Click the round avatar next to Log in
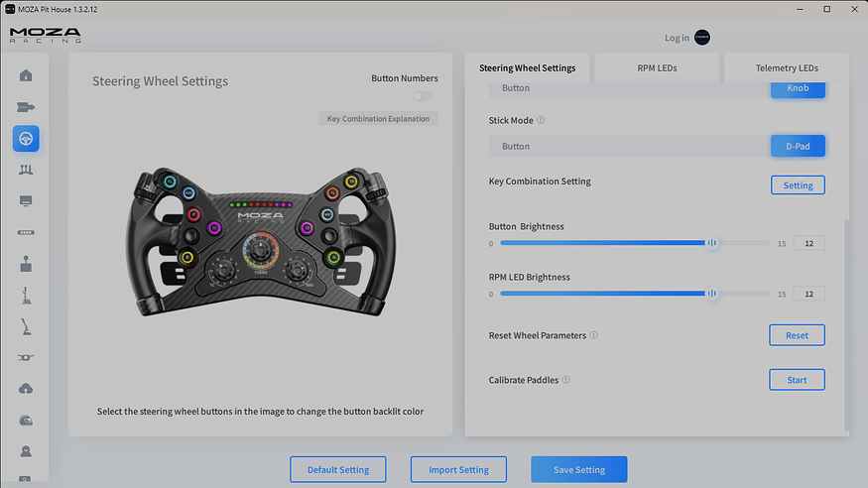 (702, 38)
